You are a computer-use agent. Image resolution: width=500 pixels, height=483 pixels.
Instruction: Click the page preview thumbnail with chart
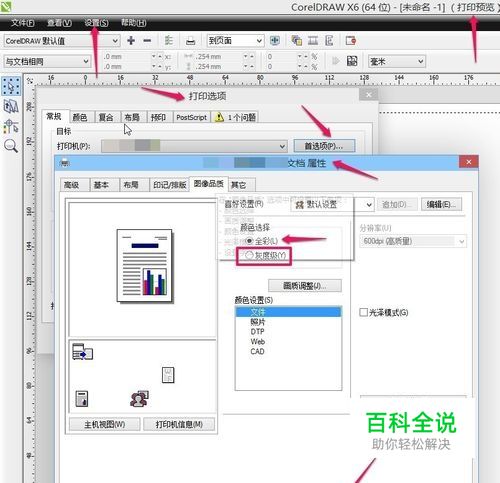[144, 266]
